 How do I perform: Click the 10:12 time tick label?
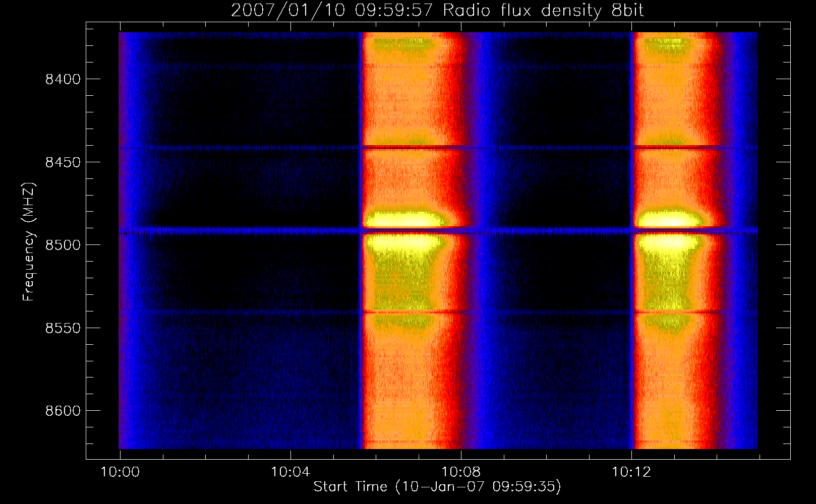pyautogui.click(x=631, y=472)
